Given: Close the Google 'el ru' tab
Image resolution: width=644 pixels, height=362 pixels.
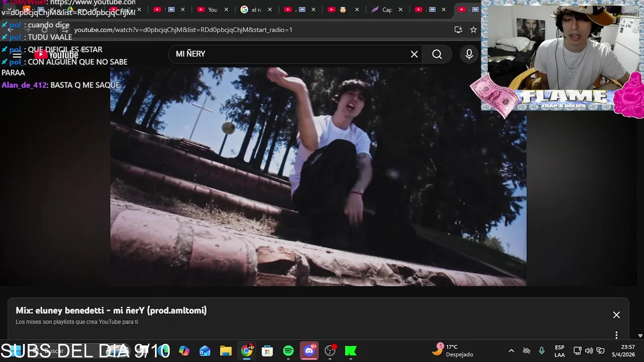Looking at the screenshot, I should point(270,10).
